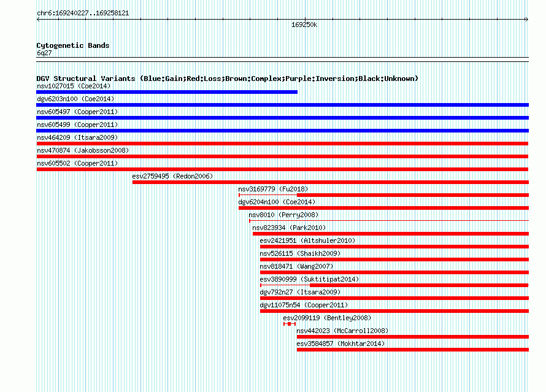This screenshot has width=546, height=392.
Task: Click the 169250k ruler tick label
Action: (x=304, y=25)
